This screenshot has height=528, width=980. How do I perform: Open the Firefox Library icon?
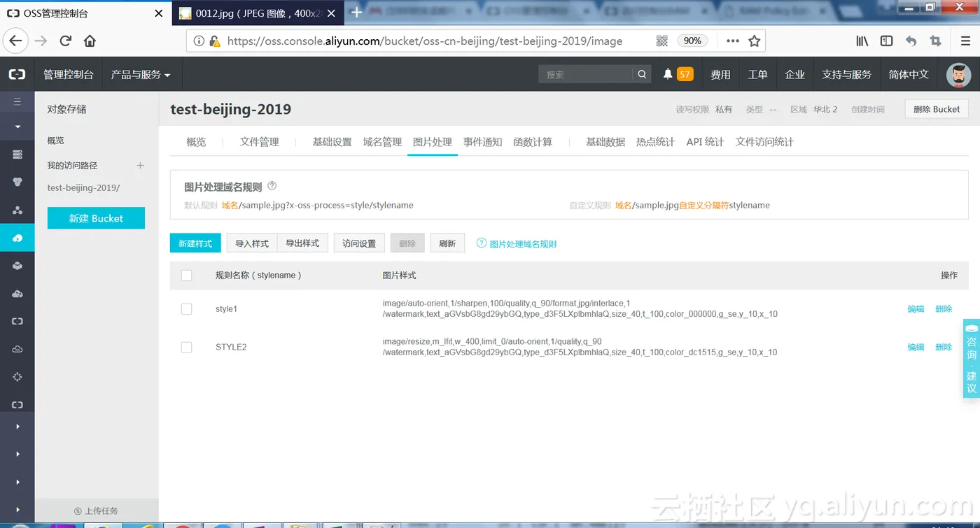coord(862,41)
